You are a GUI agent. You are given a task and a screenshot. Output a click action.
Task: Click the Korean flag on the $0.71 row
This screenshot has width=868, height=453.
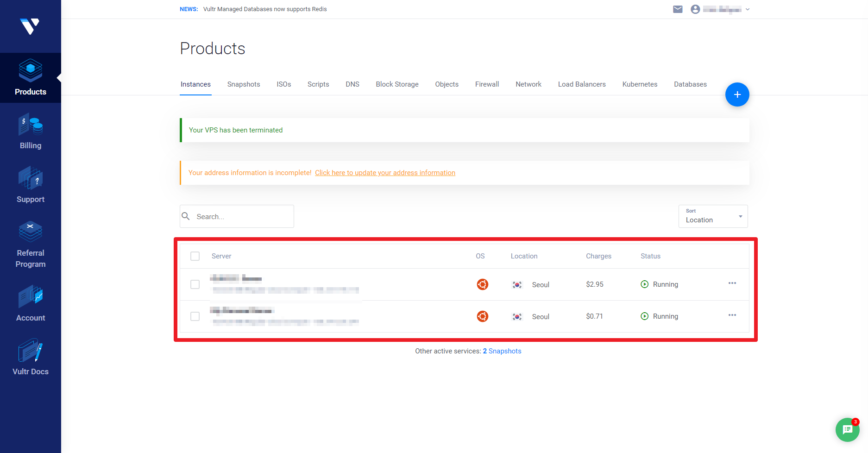pyautogui.click(x=517, y=317)
